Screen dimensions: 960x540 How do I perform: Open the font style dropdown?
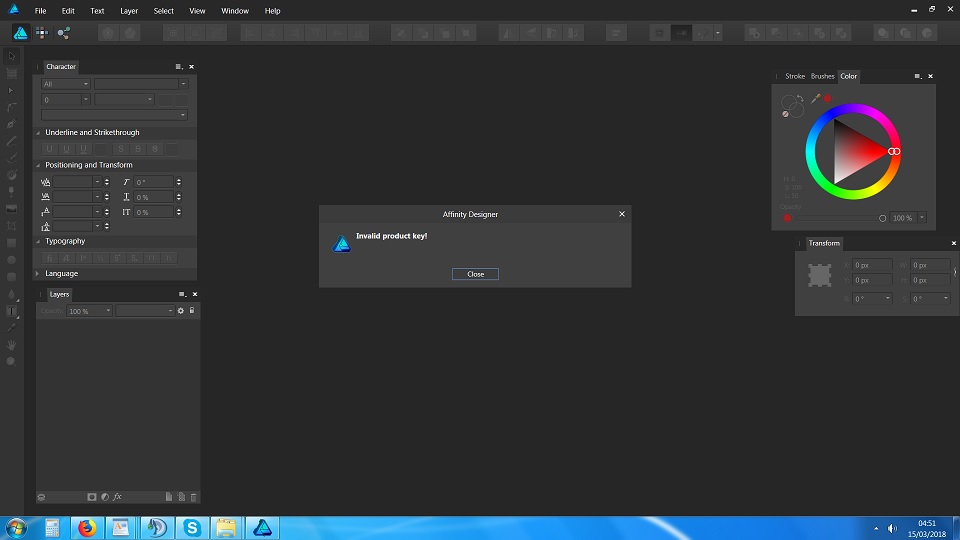pyautogui.click(x=124, y=100)
